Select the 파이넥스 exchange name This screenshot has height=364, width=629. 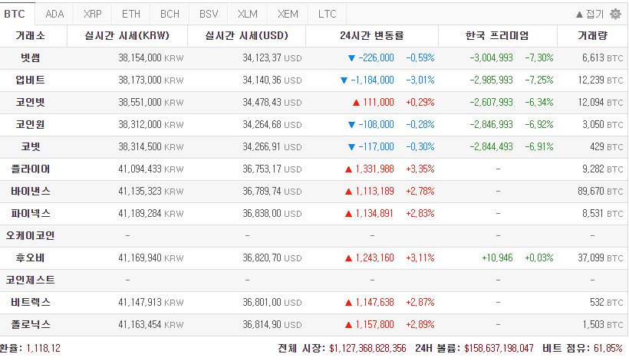(31, 214)
